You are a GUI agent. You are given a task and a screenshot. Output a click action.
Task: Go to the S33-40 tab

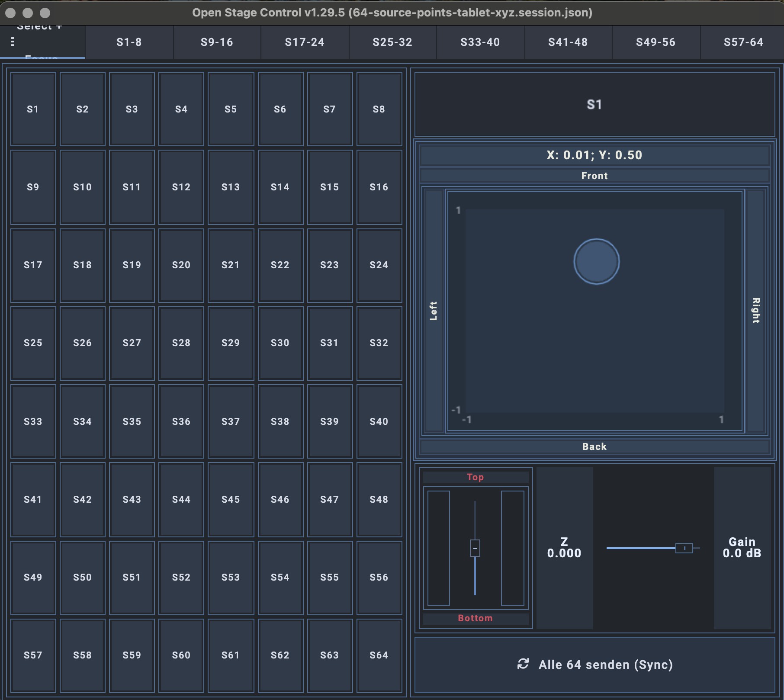480,42
